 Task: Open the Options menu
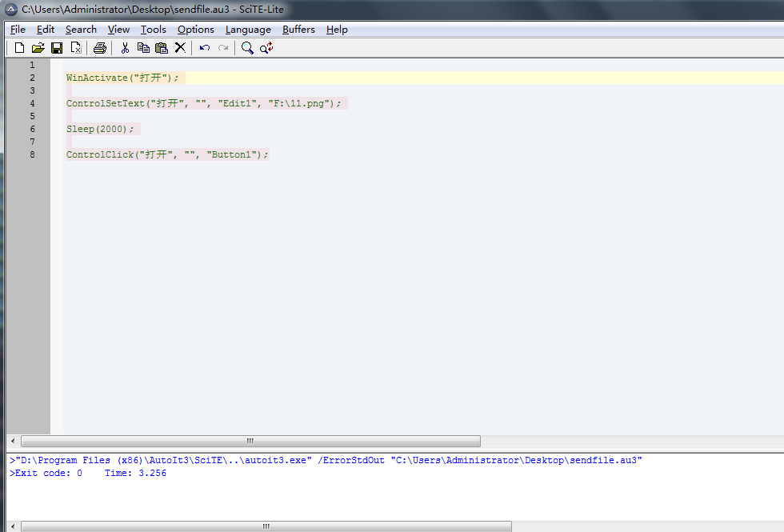pos(195,30)
